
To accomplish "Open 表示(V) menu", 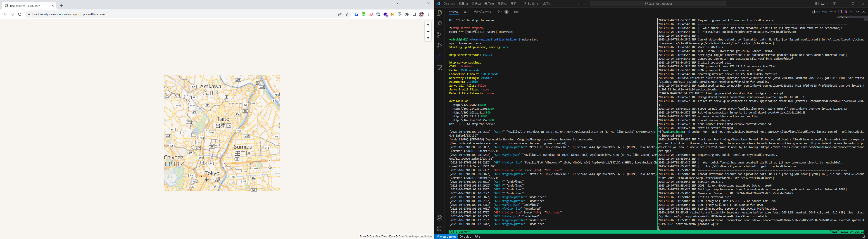I will coord(489,4).
